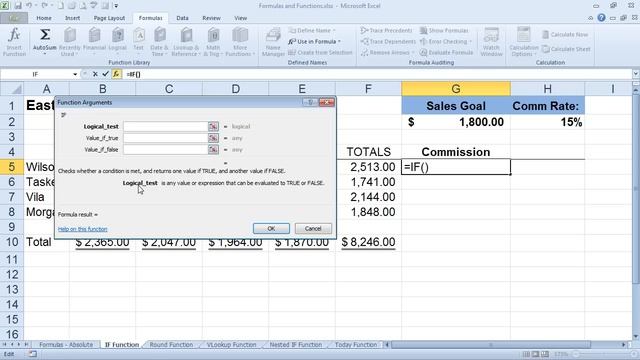The image size is (640, 360).
Task: Switch to the Review ribbon tab
Action: [211, 18]
